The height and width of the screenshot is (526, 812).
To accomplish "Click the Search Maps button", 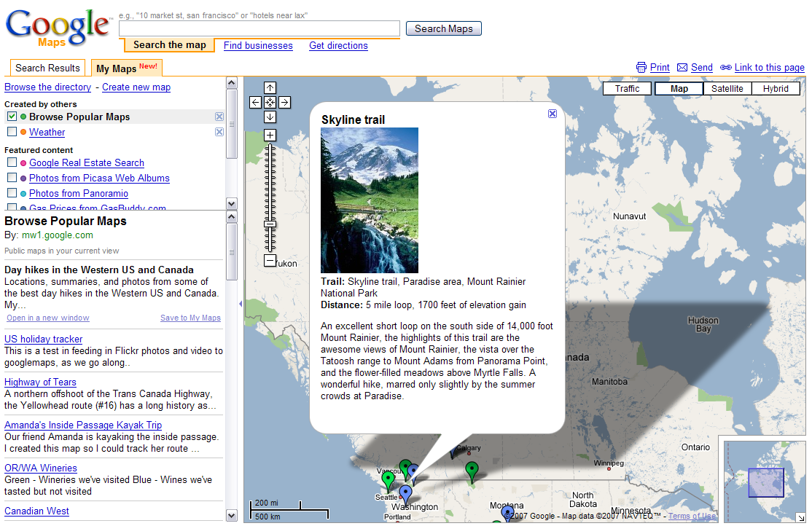I will [x=444, y=28].
